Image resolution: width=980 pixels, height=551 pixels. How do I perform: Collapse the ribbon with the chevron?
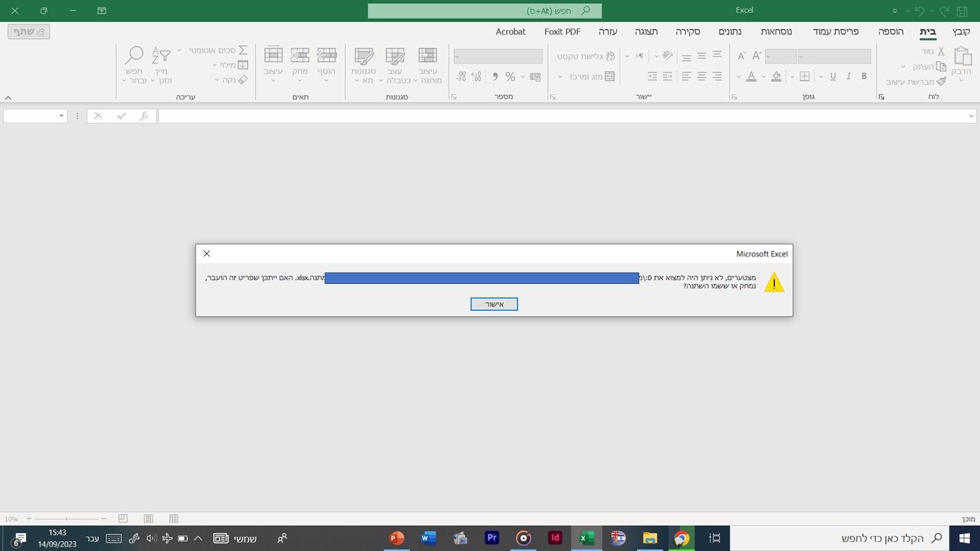coord(8,98)
